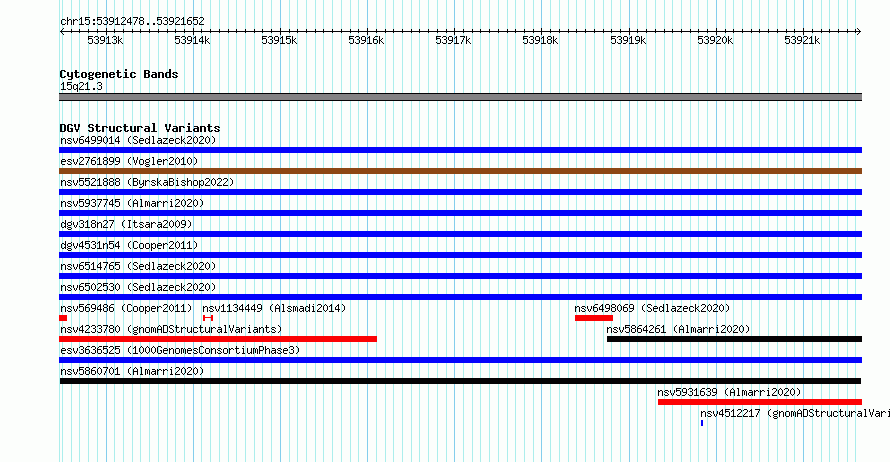The width and height of the screenshot is (890, 462).
Task: Open nsv4512217 gnomAD variant label
Action: [x=795, y=413]
